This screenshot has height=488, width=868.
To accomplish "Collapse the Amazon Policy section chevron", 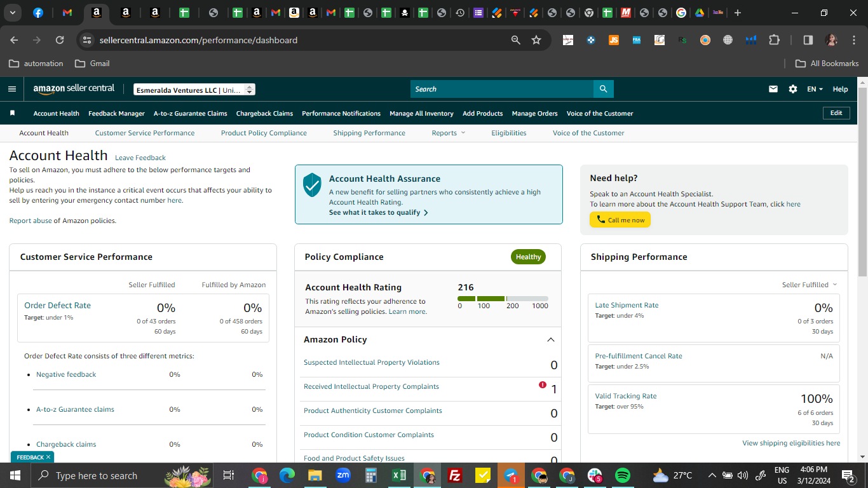I will tap(551, 340).
